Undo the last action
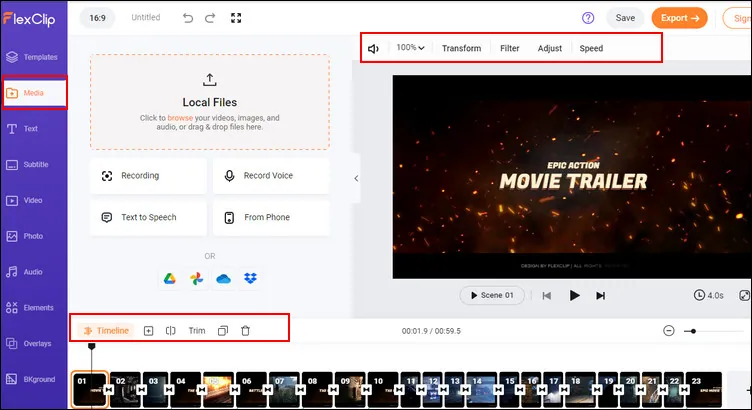The height and width of the screenshot is (410, 752). tap(188, 18)
